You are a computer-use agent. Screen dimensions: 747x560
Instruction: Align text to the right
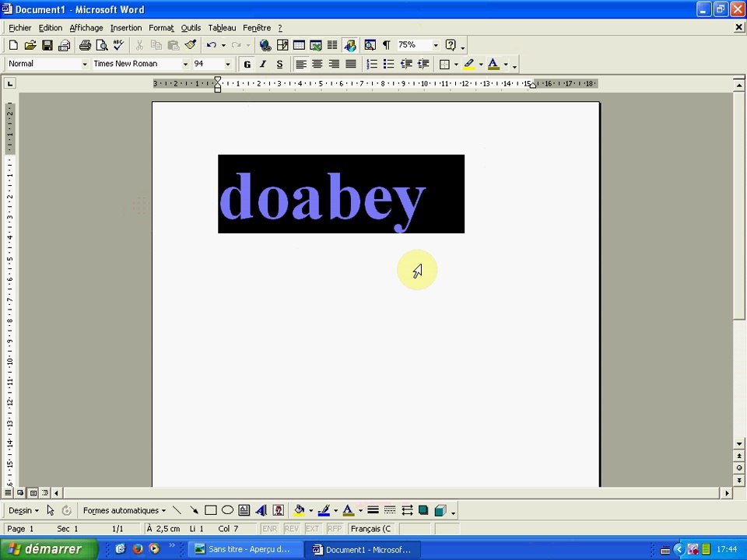pos(334,65)
